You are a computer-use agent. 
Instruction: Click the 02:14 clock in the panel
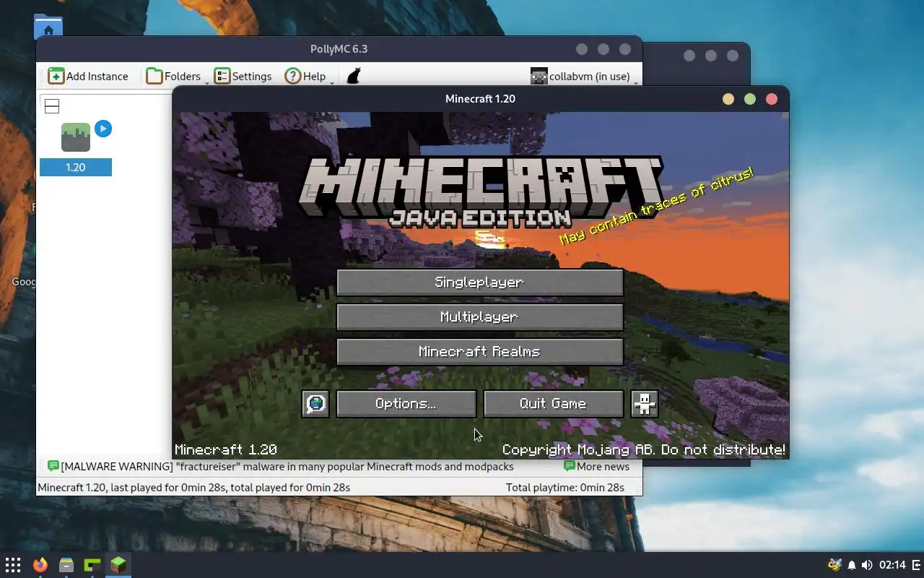pyautogui.click(x=893, y=565)
